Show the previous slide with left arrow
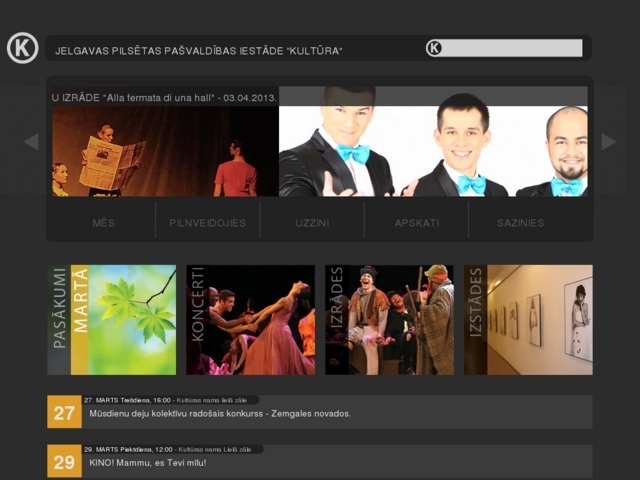Screen dimensions: 640x480 coord(31,142)
